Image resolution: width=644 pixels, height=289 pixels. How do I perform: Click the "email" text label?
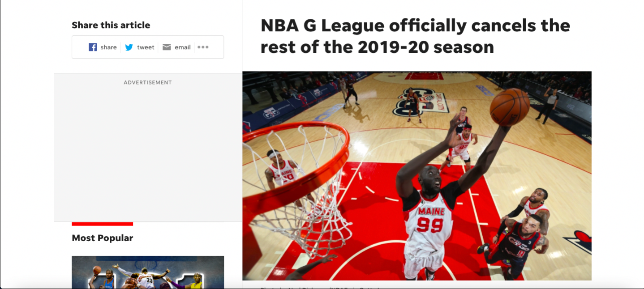click(182, 47)
